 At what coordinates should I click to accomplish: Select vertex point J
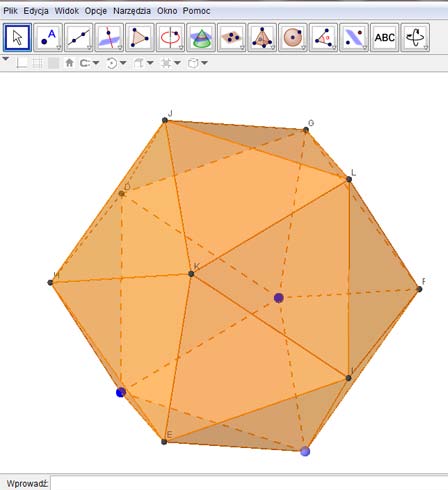pyautogui.click(x=165, y=120)
